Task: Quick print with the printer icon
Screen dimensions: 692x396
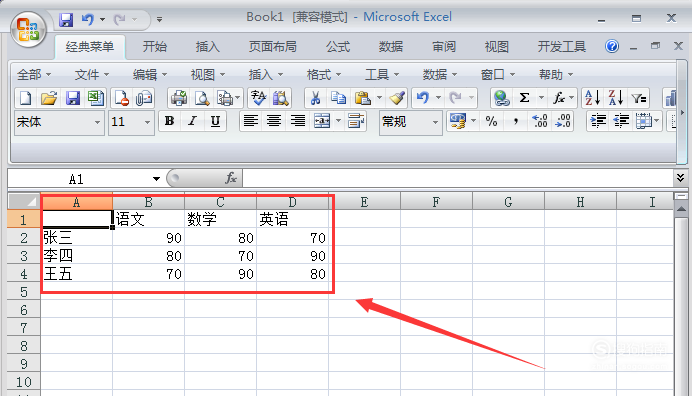Action: [x=179, y=98]
